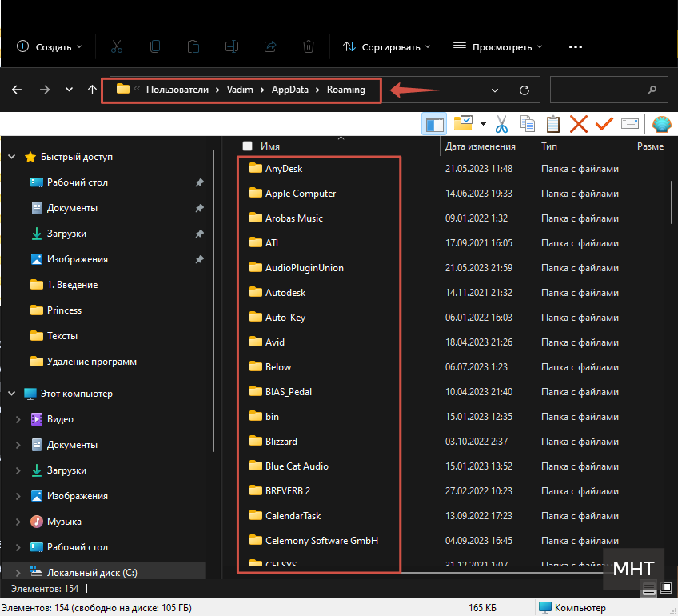
Task: Click the orange checkmark Properties icon
Action: 604,124
